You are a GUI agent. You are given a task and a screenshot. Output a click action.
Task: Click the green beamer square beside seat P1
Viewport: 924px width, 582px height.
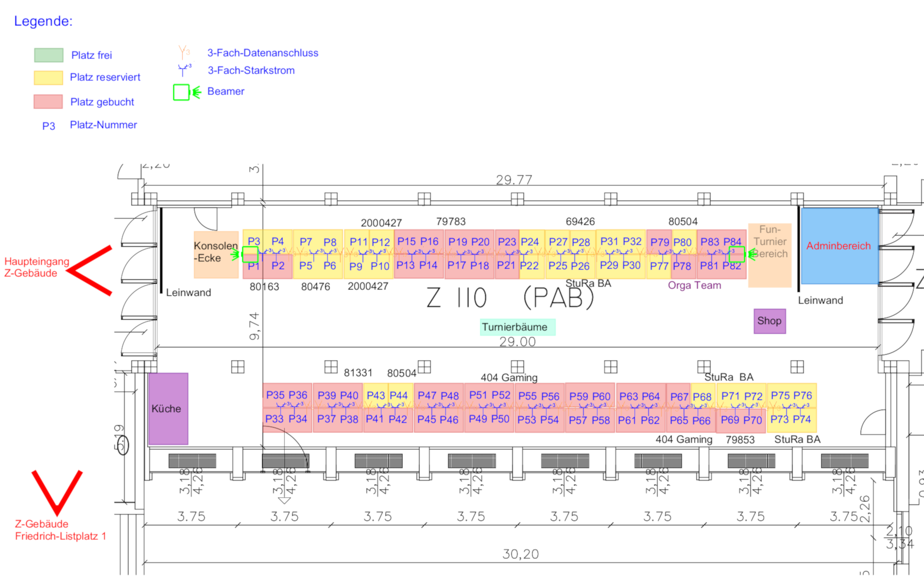(250, 254)
